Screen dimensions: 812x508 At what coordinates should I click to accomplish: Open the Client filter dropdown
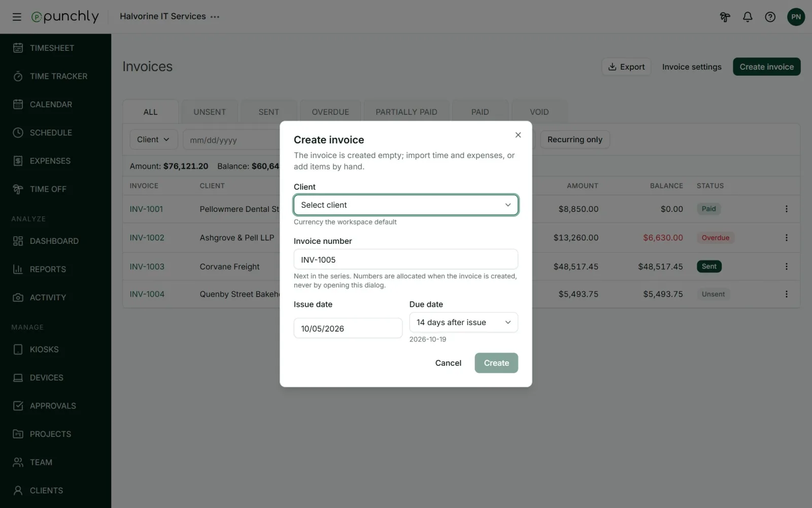point(153,139)
